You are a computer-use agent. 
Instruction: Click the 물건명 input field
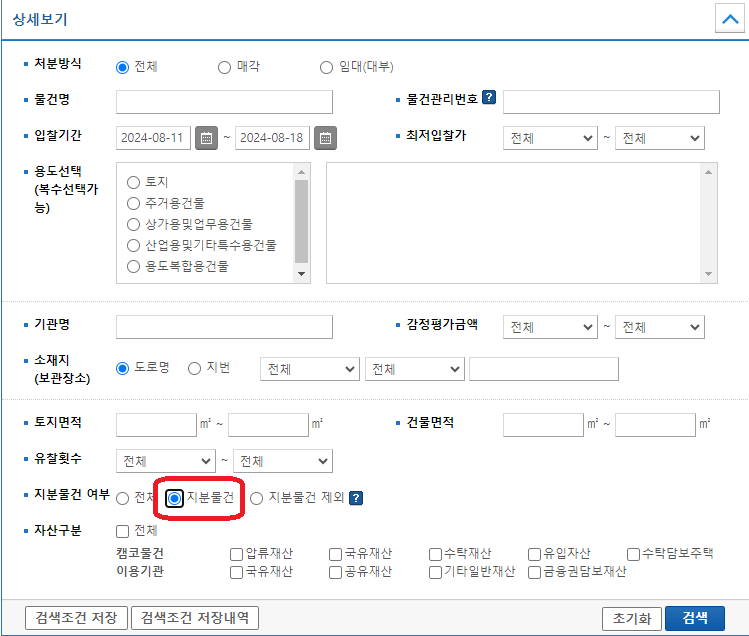point(225,102)
